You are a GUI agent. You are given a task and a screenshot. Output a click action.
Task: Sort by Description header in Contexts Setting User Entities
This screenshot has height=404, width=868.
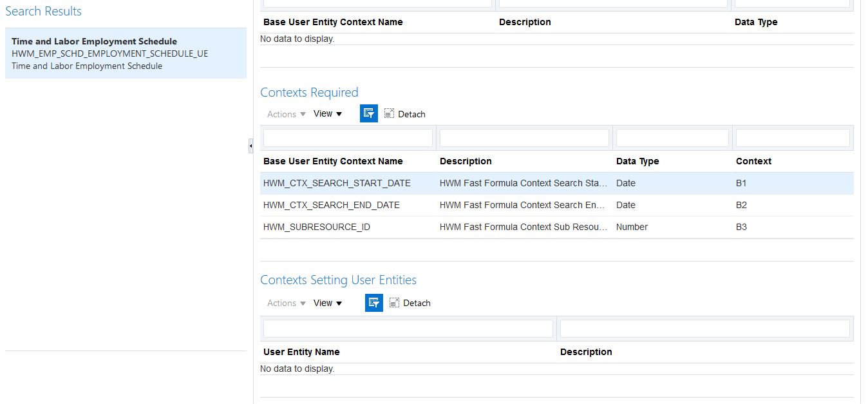[x=586, y=352]
